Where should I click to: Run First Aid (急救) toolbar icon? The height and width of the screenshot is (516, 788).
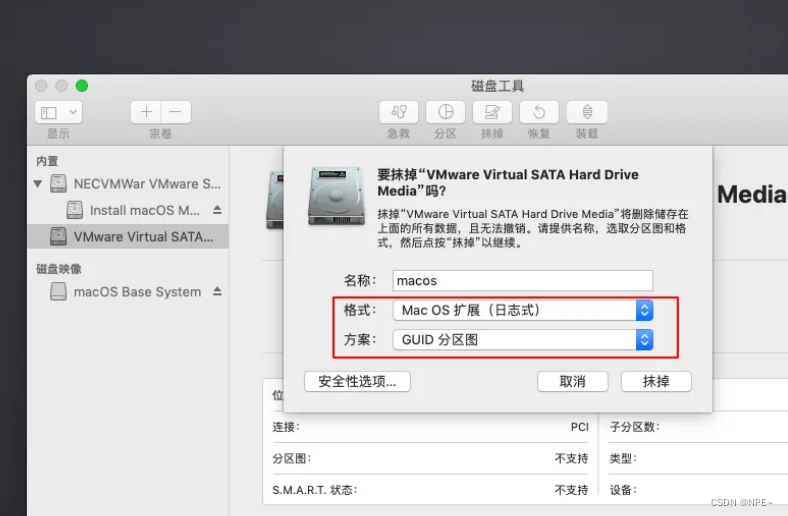tap(399, 112)
